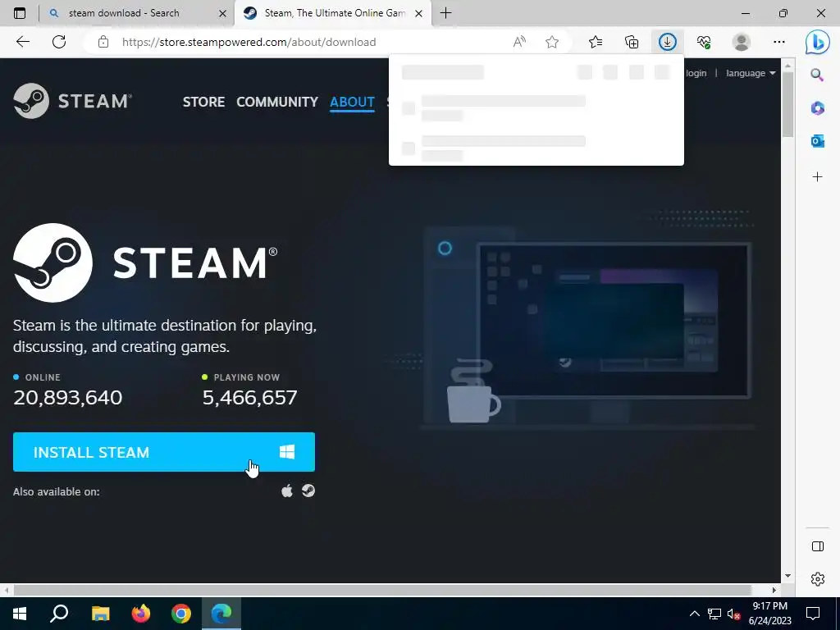Open the browser profile avatar
This screenshot has width=840, height=630.
point(742,42)
